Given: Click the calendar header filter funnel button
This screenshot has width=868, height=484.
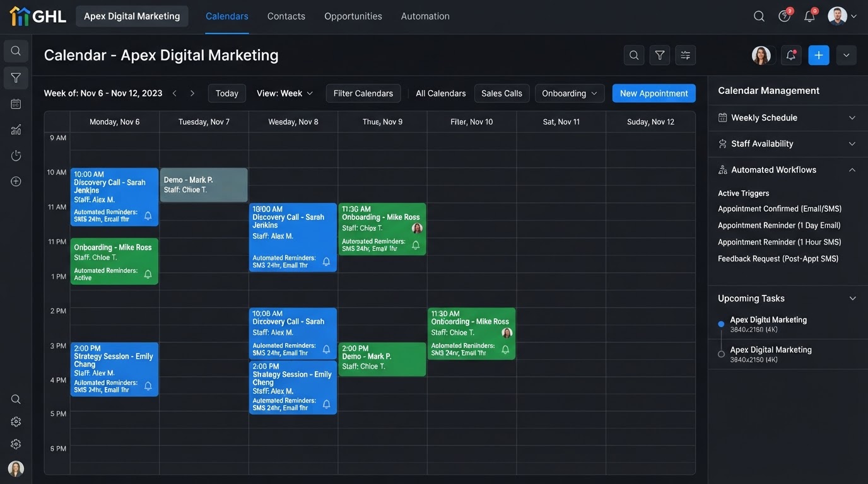Looking at the screenshot, I should (x=660, y=55).
